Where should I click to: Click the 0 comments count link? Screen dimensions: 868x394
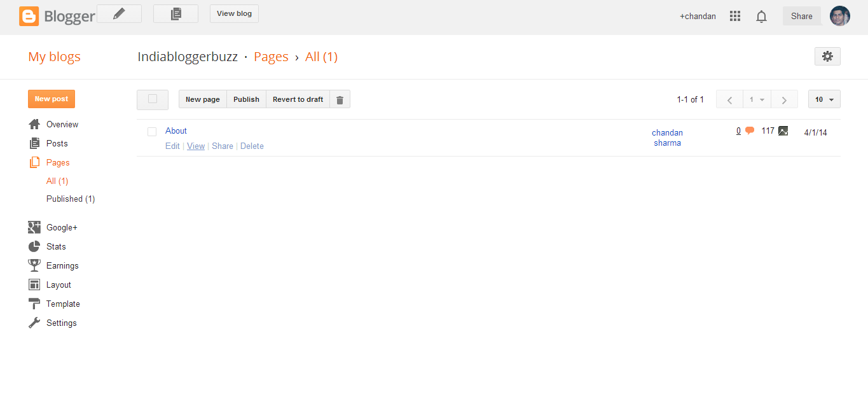tap(738, 131)
